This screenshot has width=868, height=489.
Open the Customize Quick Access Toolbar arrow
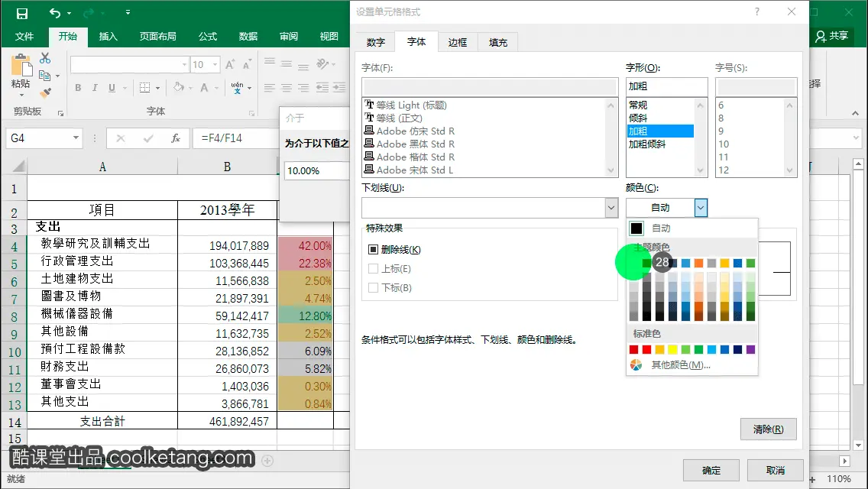pyautogui.click(x=128, y=12)
